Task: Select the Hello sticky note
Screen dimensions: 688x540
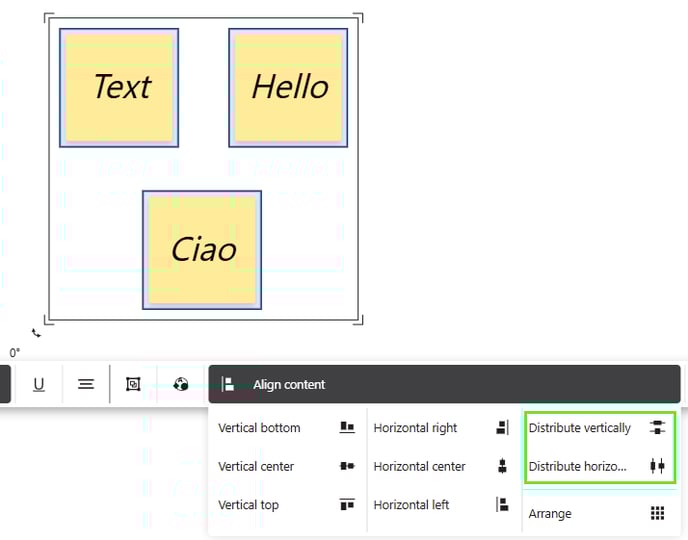Action: (x=288, y=88)
